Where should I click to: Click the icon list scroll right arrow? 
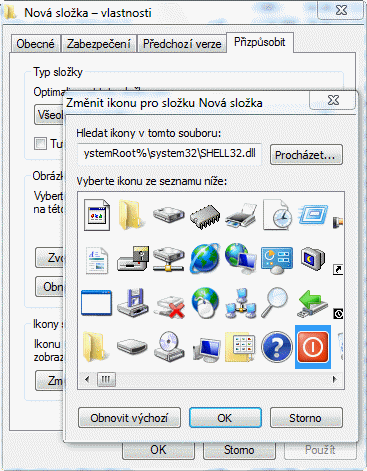coord(335,379)
